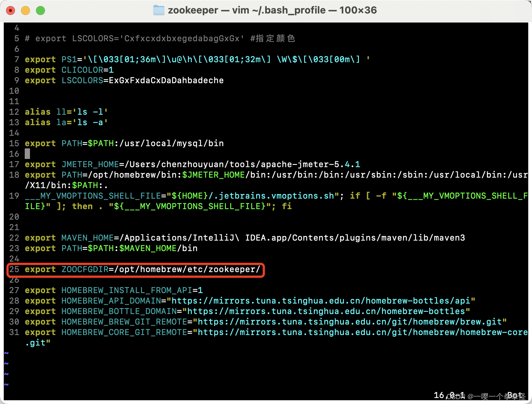532x404 pixels.
Task: Click 'MAVEN_HOME' on line 22
Action: pos(88,238)
